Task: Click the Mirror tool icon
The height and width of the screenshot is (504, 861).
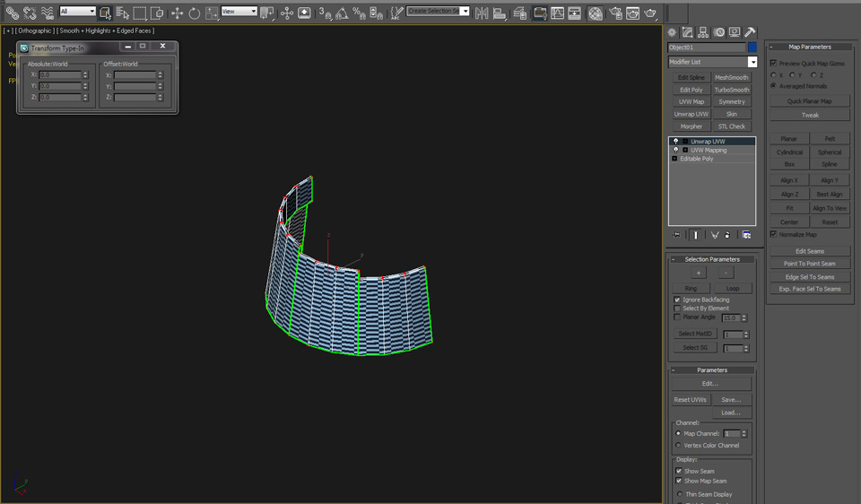Action: pyautogui.click(x=483, y=13)
